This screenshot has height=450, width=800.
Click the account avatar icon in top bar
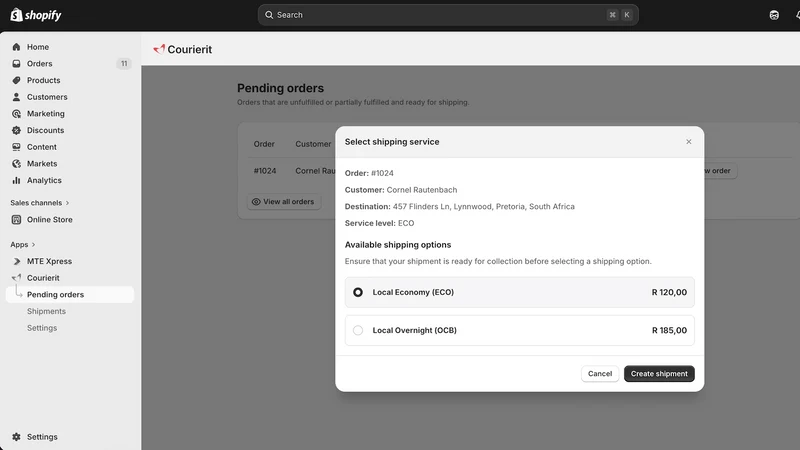[774, 15]
